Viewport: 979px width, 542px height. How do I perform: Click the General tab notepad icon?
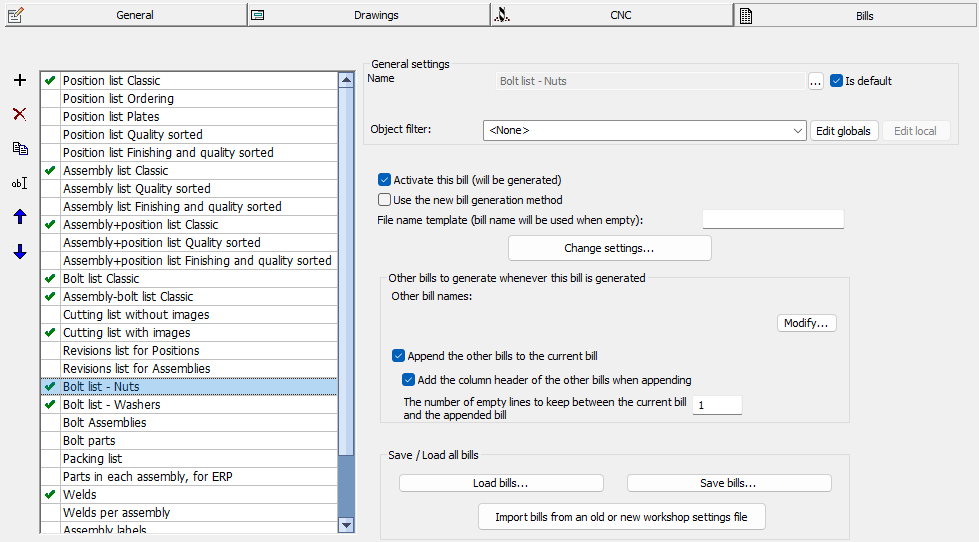coord(16,14)
